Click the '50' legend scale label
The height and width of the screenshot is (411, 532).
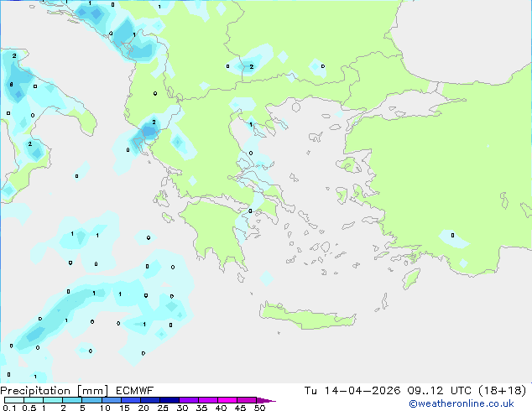pyautogui.click(x=259, y=408)
